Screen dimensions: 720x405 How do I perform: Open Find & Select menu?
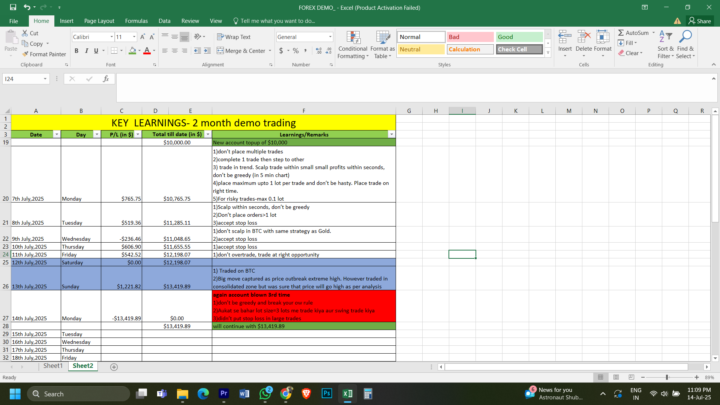685,45
